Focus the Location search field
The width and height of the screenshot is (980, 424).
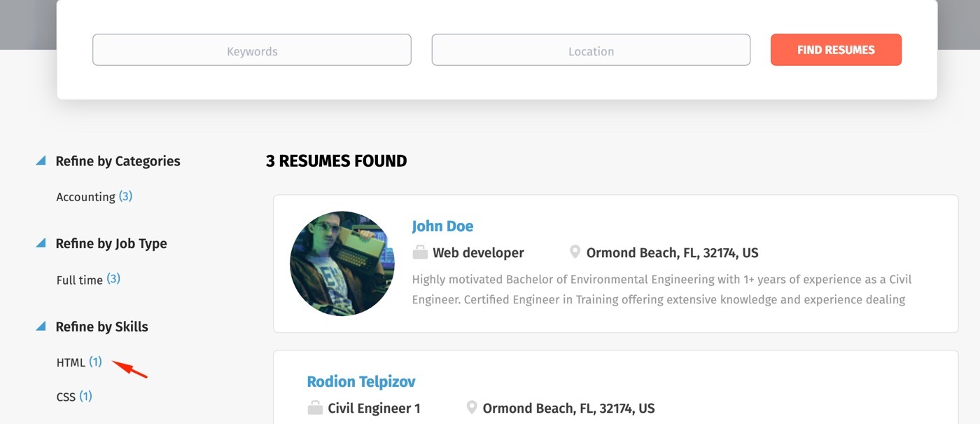591,50
